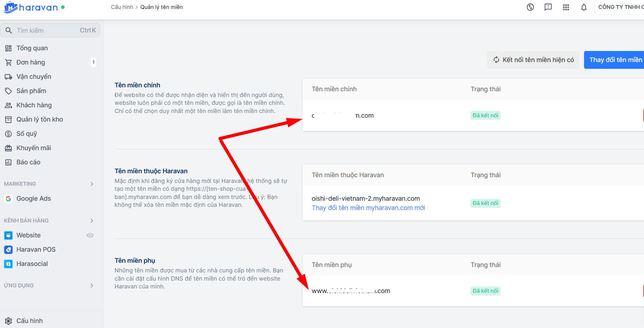Image resolution: width=644 pixels, height=328 pixels.
Task: Click Kết nối tên miền hiện có button
Action: [533, 60]
